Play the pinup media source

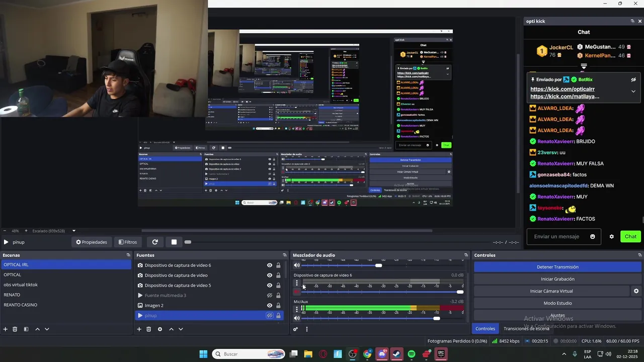coord(6,242)
